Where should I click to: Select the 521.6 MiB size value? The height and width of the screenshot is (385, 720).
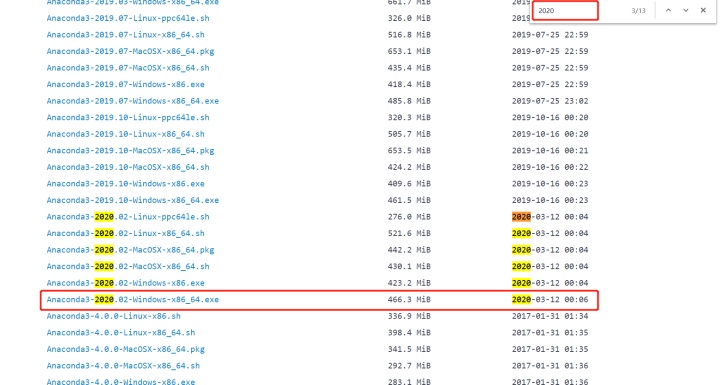pos(409,233)
